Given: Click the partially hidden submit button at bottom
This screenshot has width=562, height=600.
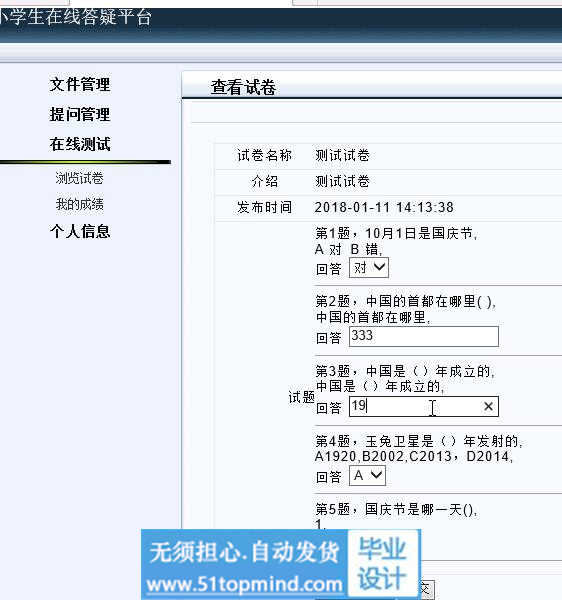Looking at the screenshot, I should (x=427, y=589).
